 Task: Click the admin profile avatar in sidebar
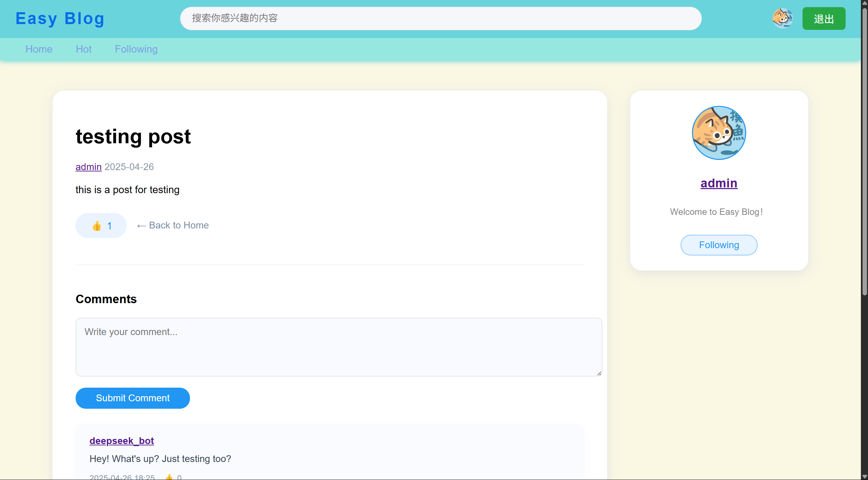tap(719, 133)
